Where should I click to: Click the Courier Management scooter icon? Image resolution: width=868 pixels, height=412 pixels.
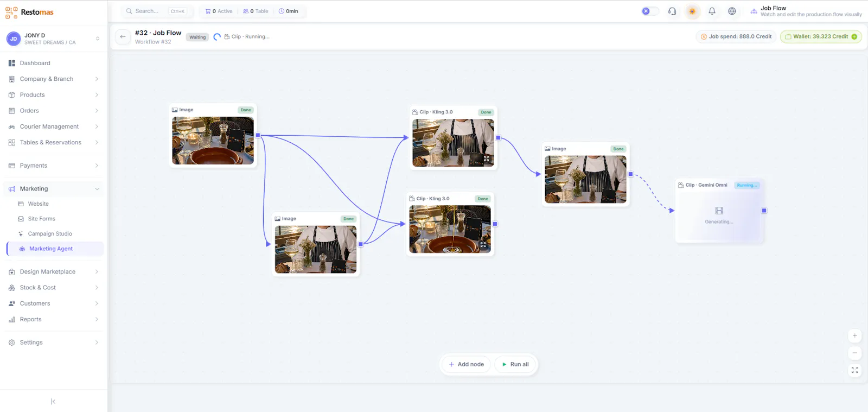(x=12, y=126)
